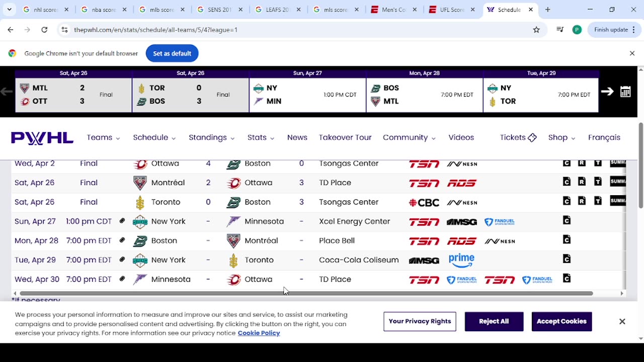Image resolution: width=644 pixels, height=362 pixels.
Task: Open the R document icon in Montréal-Ottawa row
Action: point(582,182)
